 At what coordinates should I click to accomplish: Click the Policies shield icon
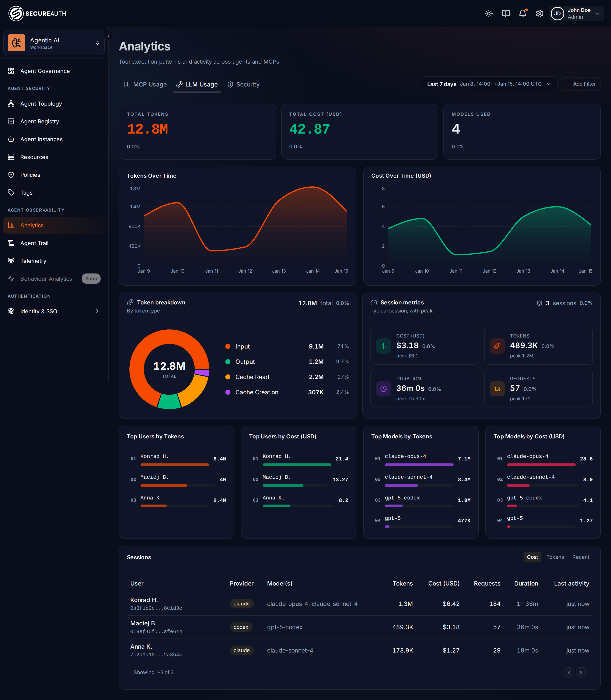[11, 175]
